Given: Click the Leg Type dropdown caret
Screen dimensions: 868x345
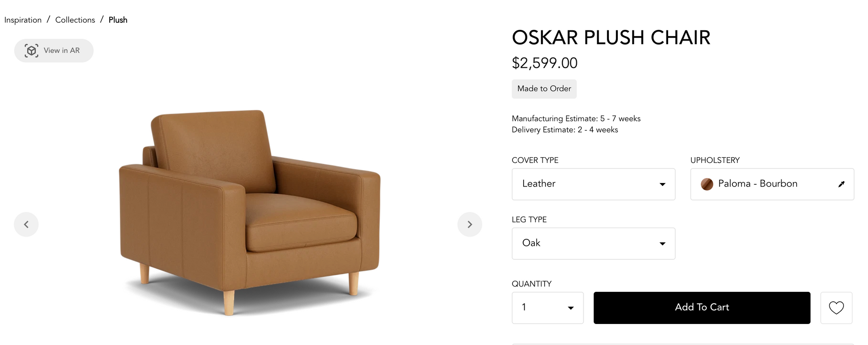Looking at the screenshot, I should (x=662, y=244).
